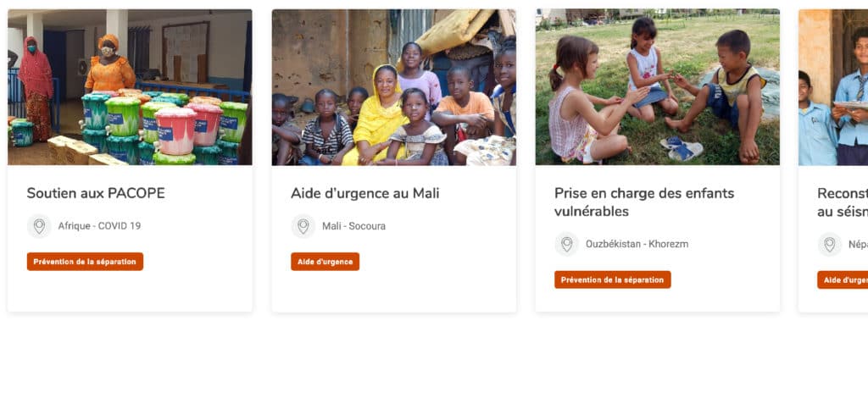Open the children playing on grass photo
The height and width of the screenshot is (409, 868).
tap(657, 87)
